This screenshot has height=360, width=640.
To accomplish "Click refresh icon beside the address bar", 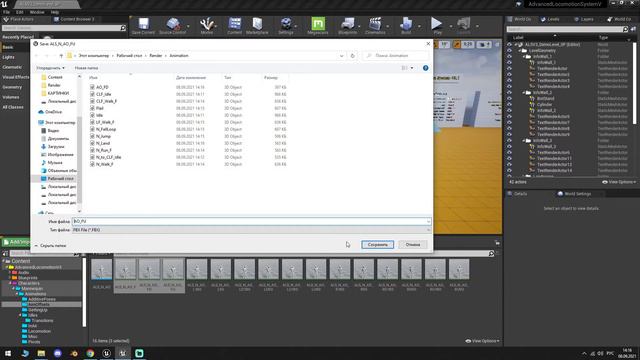I will pos(353,56).
